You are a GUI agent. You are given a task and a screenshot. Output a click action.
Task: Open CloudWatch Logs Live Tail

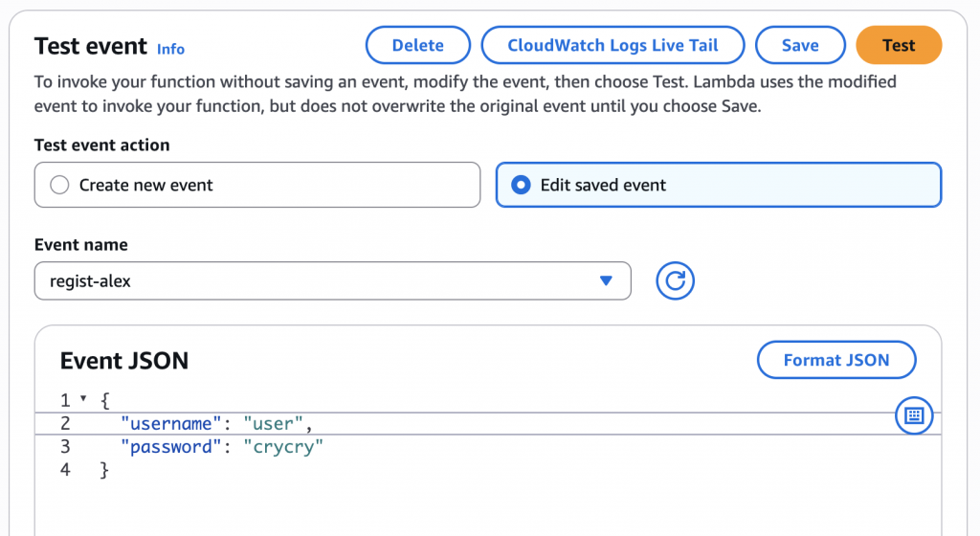(612, 45)
